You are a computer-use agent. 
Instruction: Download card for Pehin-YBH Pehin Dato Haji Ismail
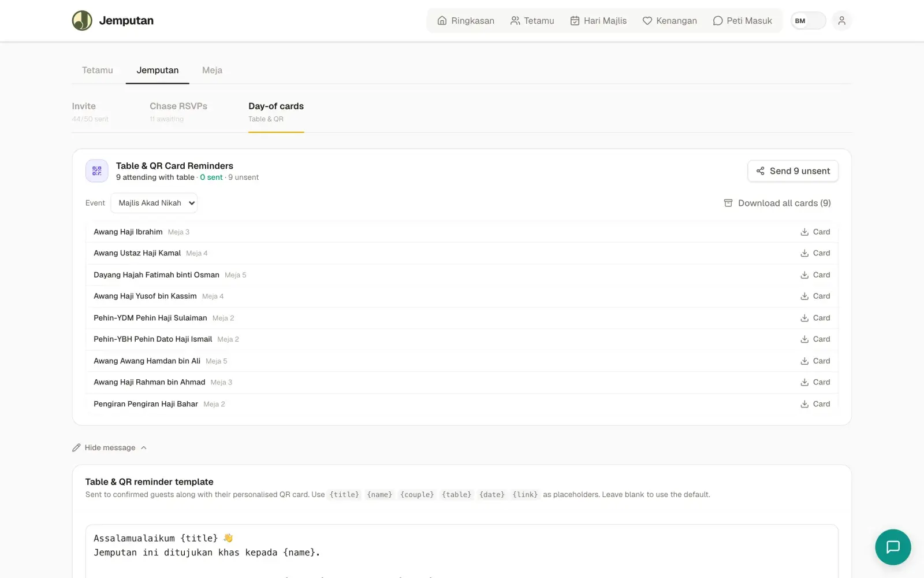pyautogui.click(x=815, y=339)
